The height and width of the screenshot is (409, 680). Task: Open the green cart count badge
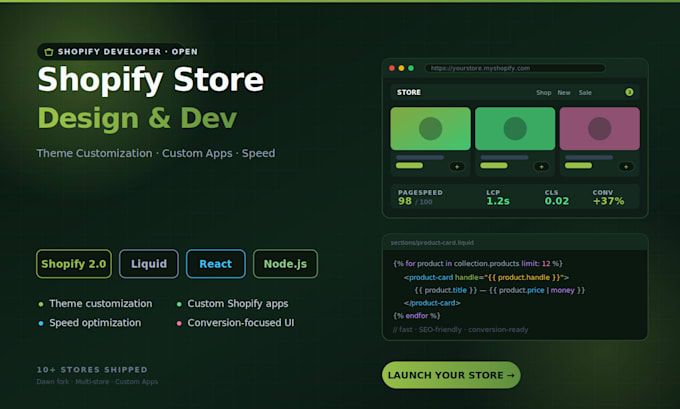(629, 92)
